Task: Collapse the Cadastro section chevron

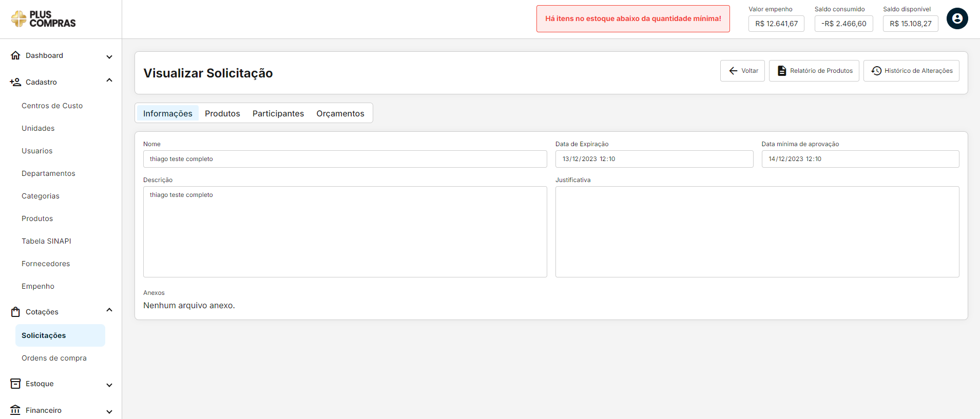Action: (109, 81)
